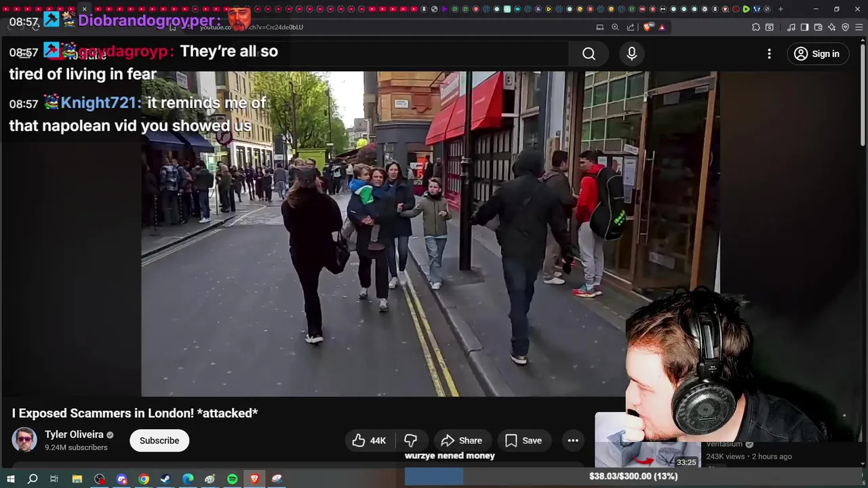The image size is (868, 488).
Task: Subscribe to Tyler Oliveira channel
Action: 159,441
